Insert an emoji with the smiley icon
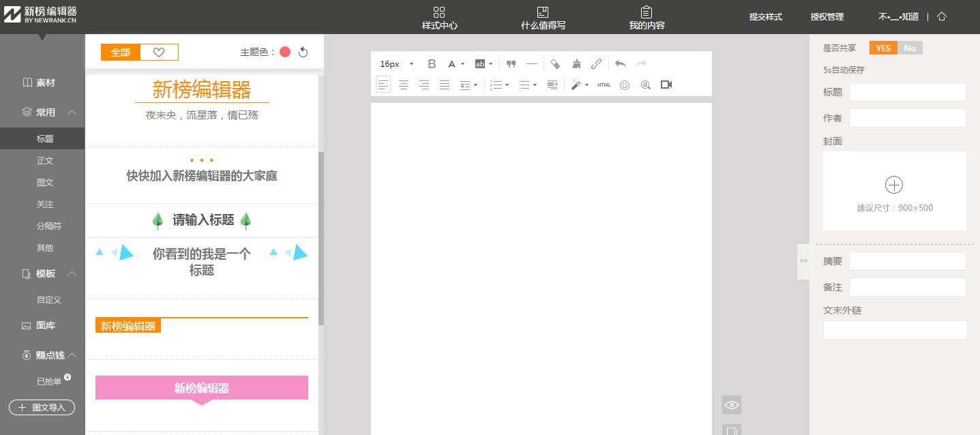The height and width of the screenshot is (435, 980). [x=624, y=85]
